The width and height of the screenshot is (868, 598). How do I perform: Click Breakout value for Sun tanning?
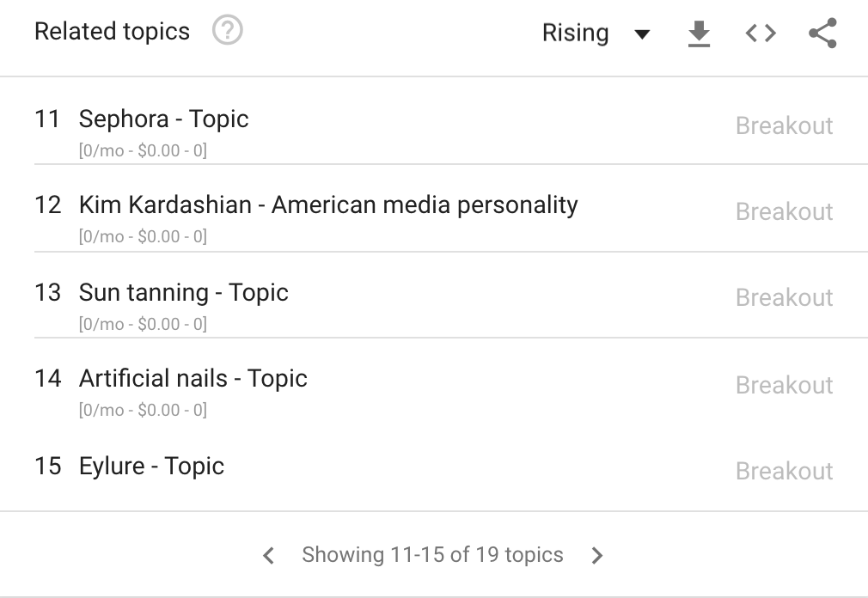click(x=784, y=297)
